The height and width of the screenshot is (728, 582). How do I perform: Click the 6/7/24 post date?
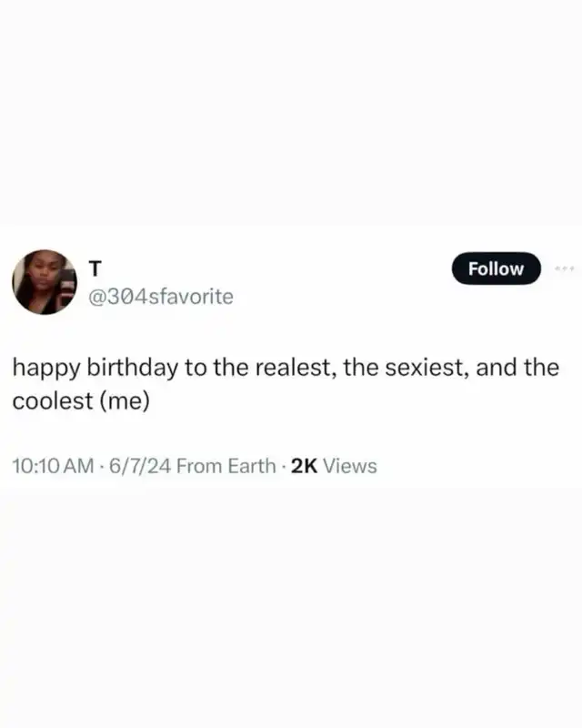tap(140, 466)
